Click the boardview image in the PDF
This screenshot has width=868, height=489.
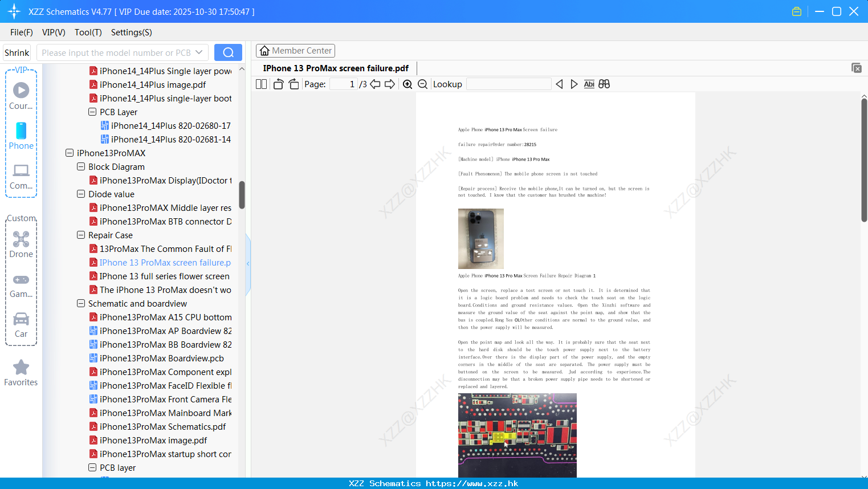point(517,435)
